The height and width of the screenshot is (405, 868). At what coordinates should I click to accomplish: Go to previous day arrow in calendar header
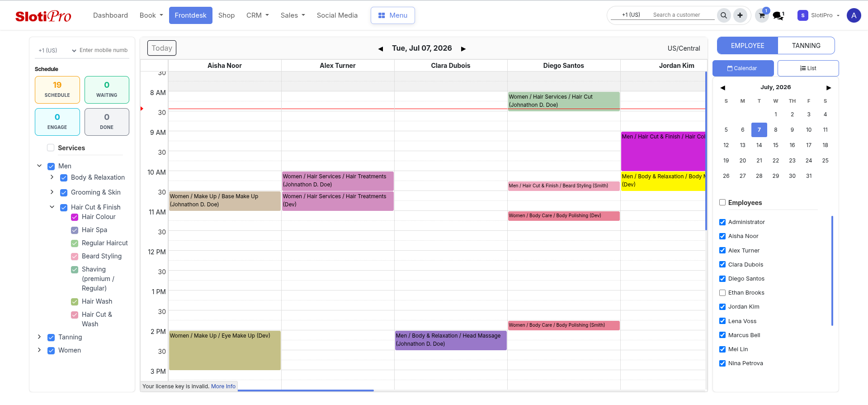click(x=381, y=49)
